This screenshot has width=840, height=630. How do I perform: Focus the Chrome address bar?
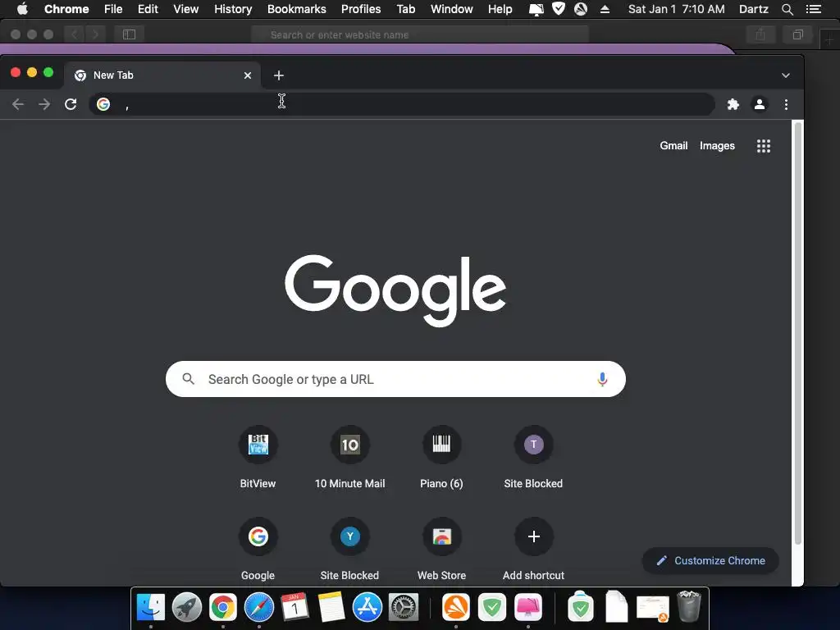tap(402, 104)
